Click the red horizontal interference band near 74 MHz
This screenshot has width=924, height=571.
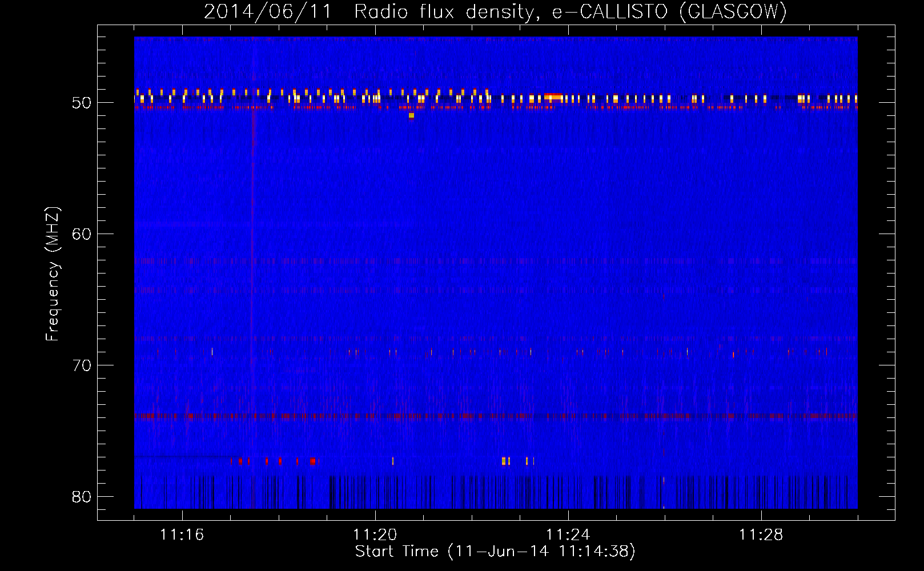[x=496, y=416]
